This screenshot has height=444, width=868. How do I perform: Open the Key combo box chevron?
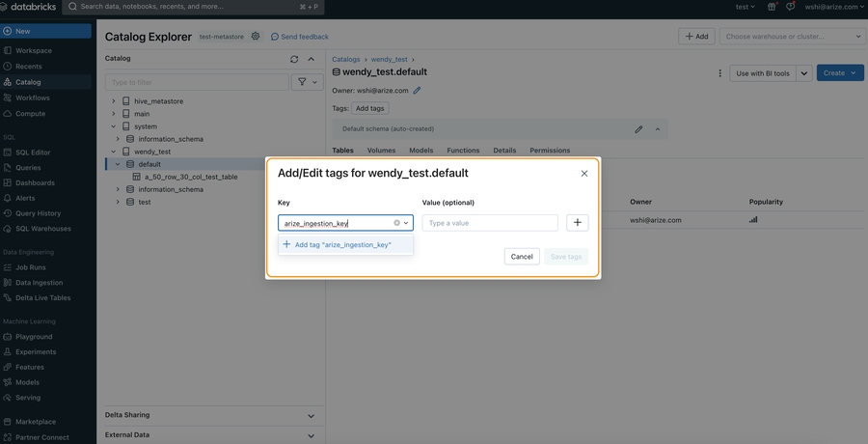406,223
